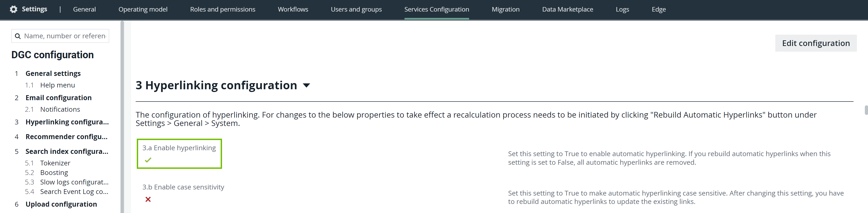The height and width of the screenshot is (213, 868).
Task: Select the Services Configuration tab
Action: pos(436,10)
